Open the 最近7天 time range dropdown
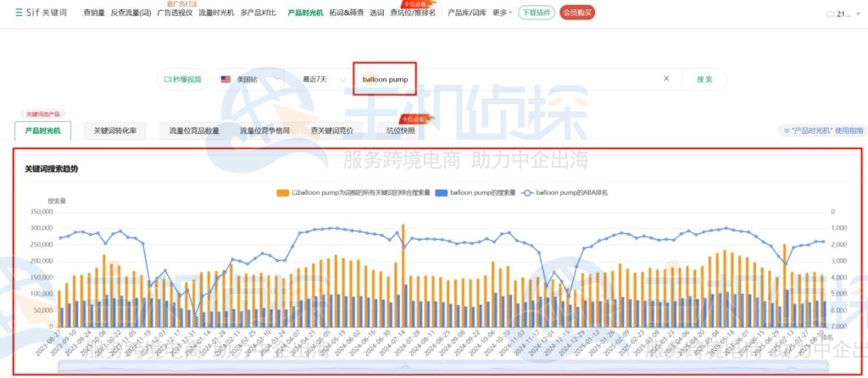Viewport: 868px width, 378px height. pos(324,79)
